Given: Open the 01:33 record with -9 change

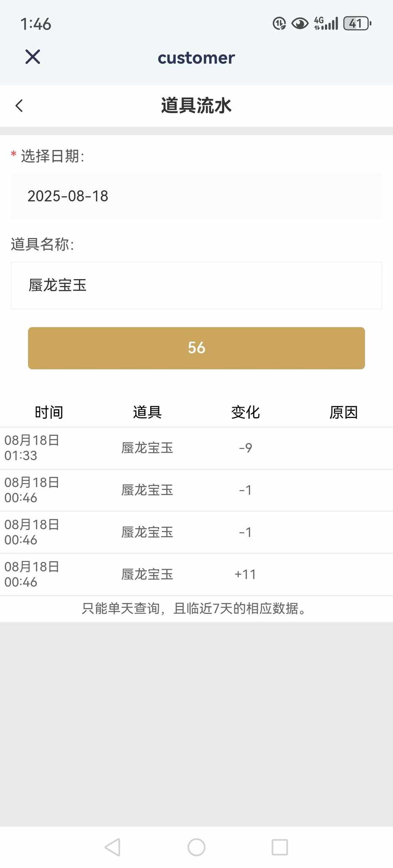Looking at the screenshot, I should coord(196,448).
